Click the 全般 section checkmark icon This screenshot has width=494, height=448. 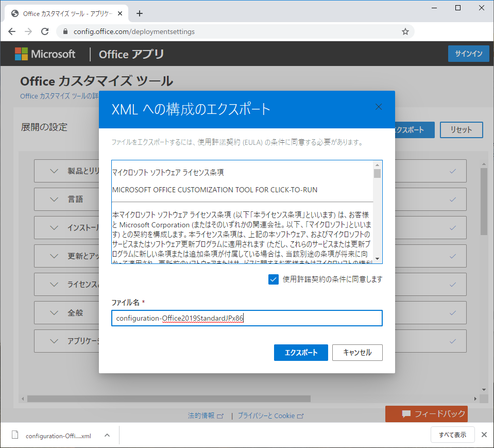[x=453, y=313]
